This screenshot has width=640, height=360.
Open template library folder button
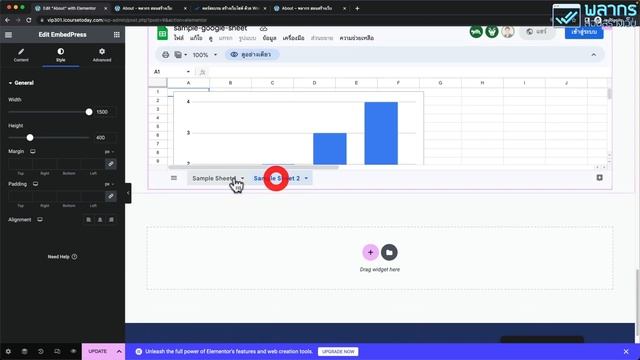[x=389, y=252]
